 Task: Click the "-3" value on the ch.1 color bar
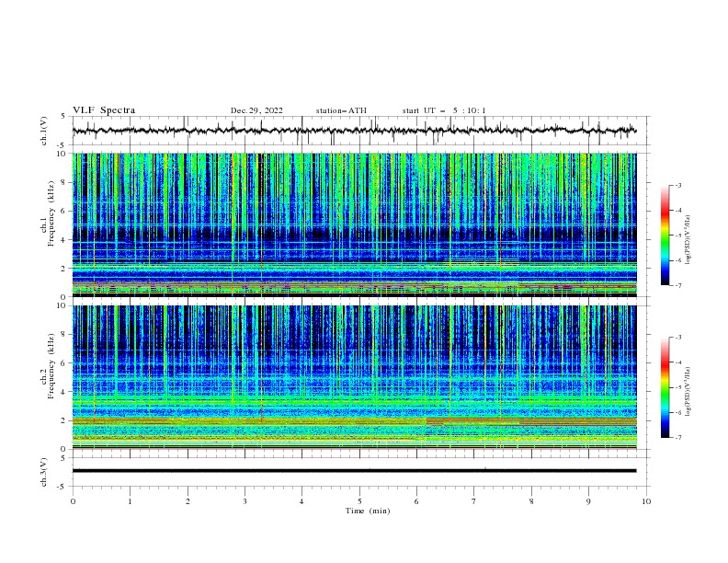point(677,185)
